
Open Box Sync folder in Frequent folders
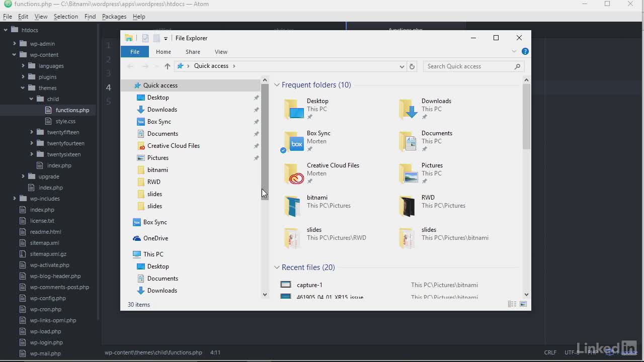tap(319, 141)
